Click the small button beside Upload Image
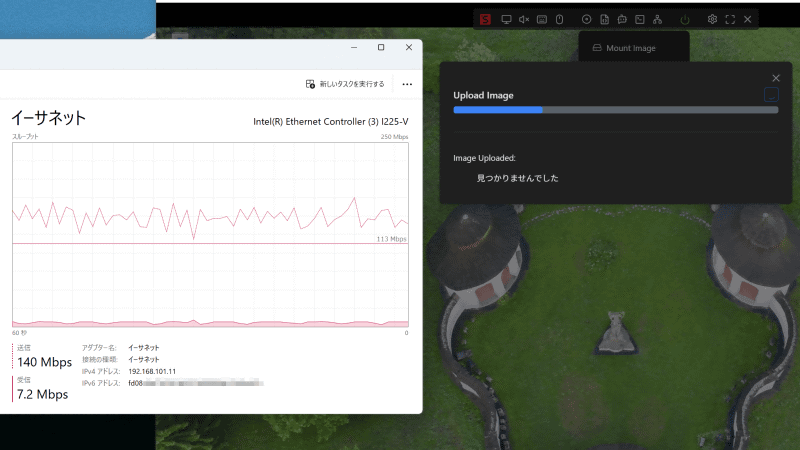 point(771,95)
